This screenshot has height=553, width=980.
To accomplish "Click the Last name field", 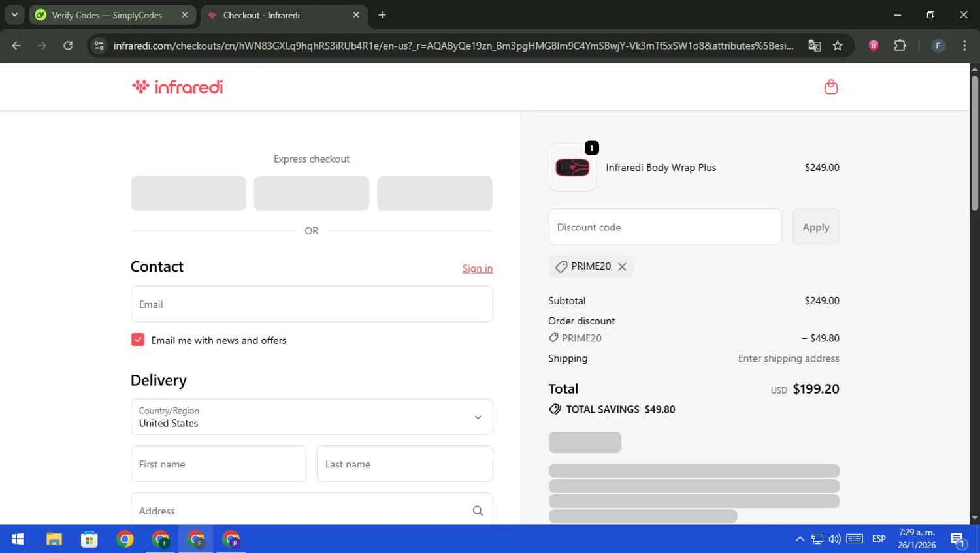I will pos(405,464).
